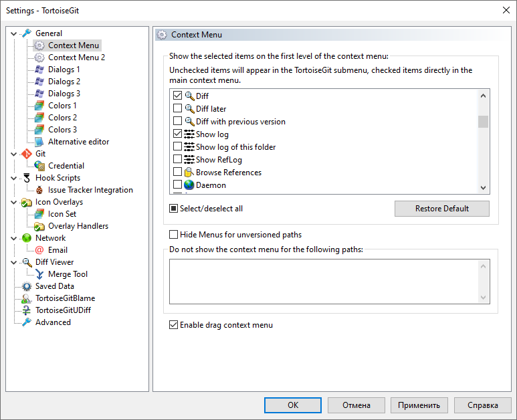
Task: Uncheck the Diff menu item checkbox
Action: click(177, 96)
